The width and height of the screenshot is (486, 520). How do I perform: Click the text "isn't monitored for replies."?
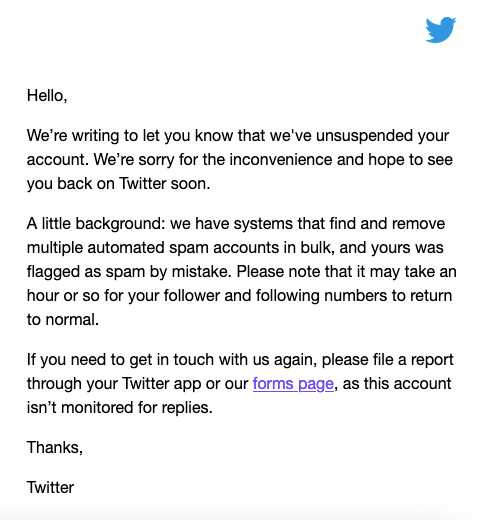(120, 408)
